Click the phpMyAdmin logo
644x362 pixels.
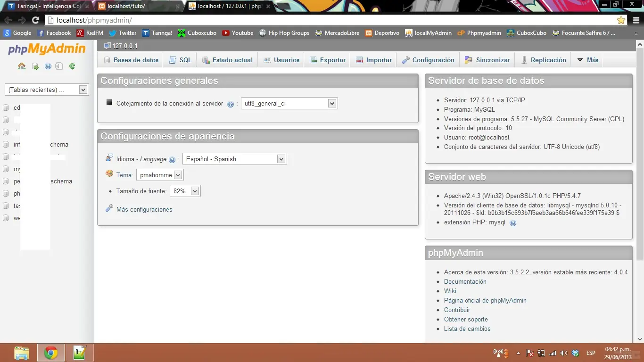coord(47,49)
